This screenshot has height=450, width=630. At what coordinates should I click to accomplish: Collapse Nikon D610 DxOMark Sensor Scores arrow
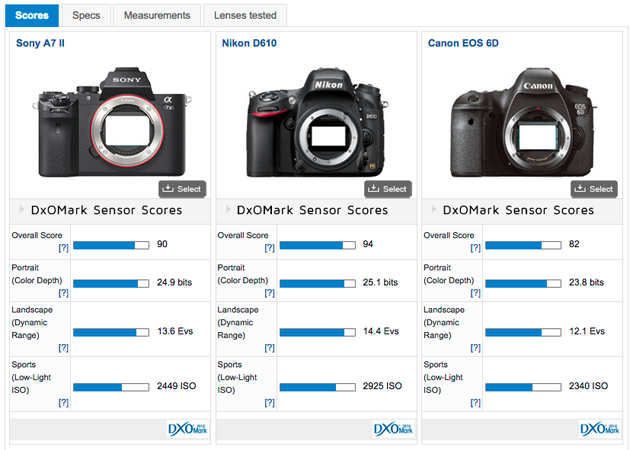click(228, 209)
